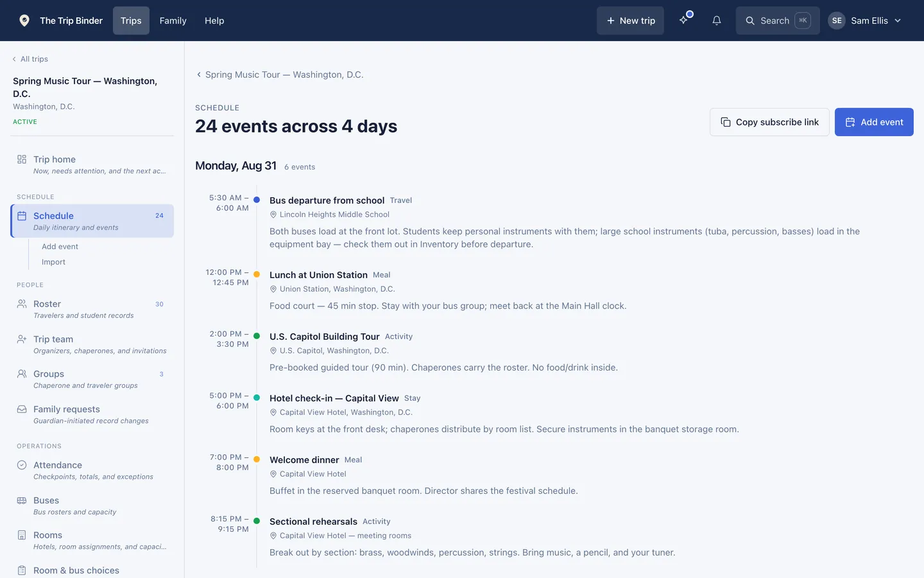The width and height of the screenshot is (924, 578).
Task: Switch to the Trips tab
Action: coord(131,21)
